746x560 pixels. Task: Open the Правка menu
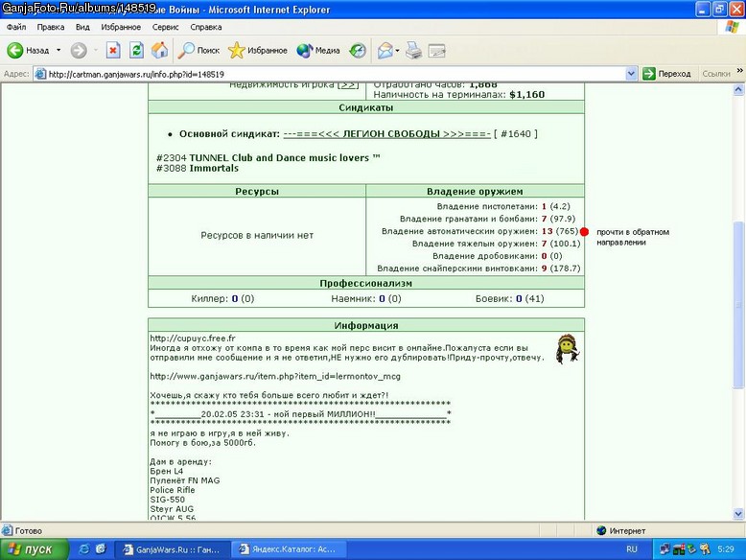[x=51, y=27]
